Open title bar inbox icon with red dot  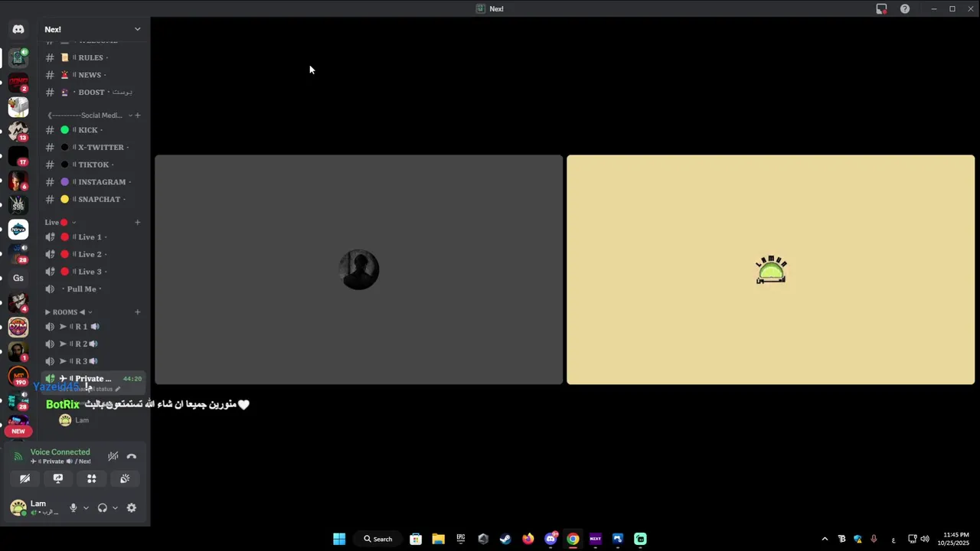881,9
